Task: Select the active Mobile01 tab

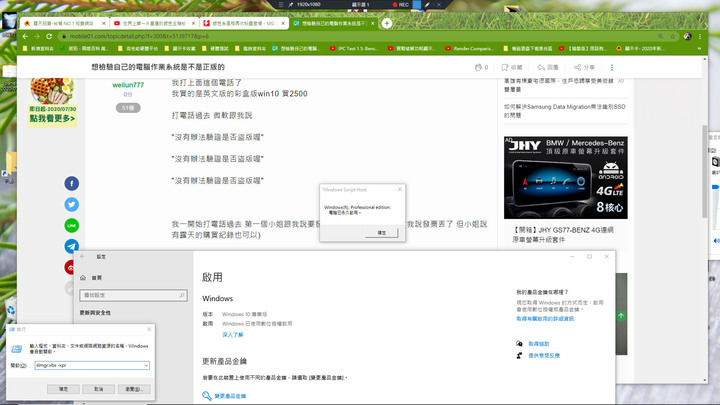Action: 334,23
